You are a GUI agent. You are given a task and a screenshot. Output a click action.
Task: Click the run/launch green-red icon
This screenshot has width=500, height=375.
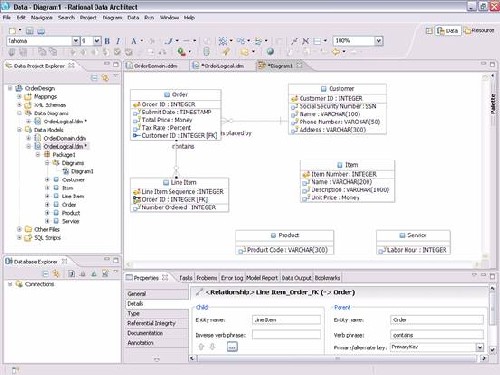[x=181, y=51]
